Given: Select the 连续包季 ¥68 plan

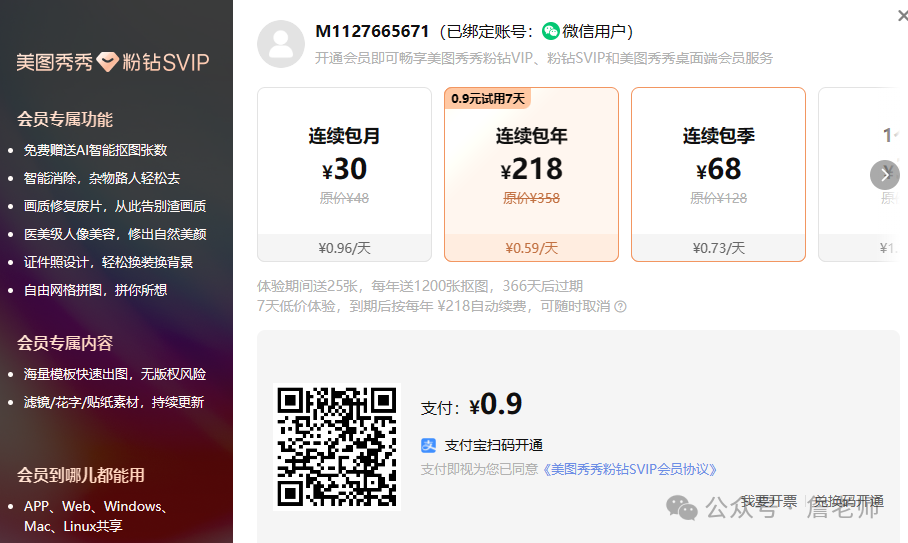Looking at the screenshot, I should click(x=719, y=175).
